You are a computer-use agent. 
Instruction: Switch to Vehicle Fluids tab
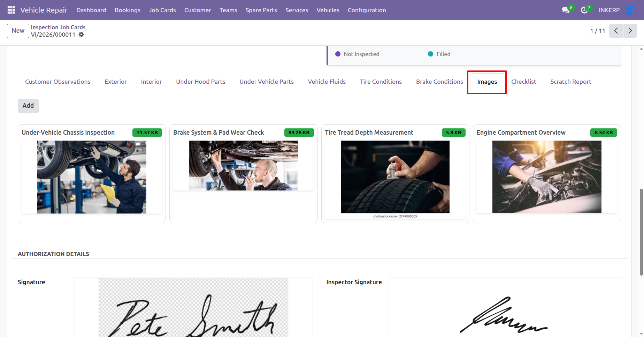[327, 82]
